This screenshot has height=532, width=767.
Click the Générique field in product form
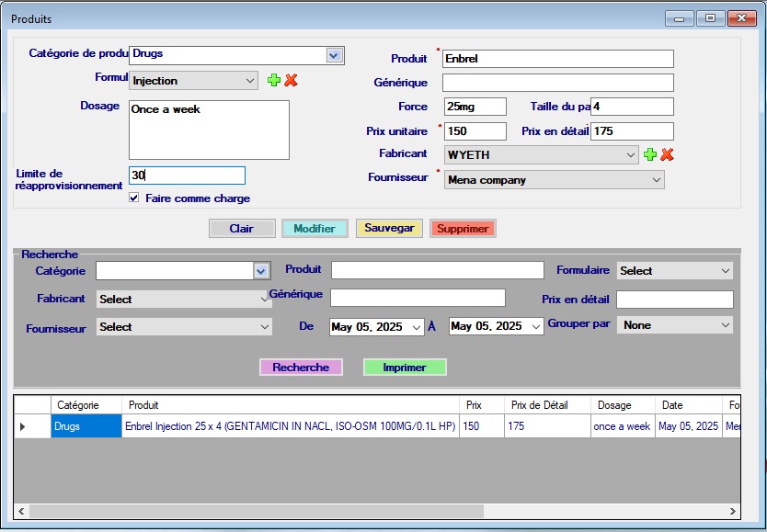(x=557, y=83)
